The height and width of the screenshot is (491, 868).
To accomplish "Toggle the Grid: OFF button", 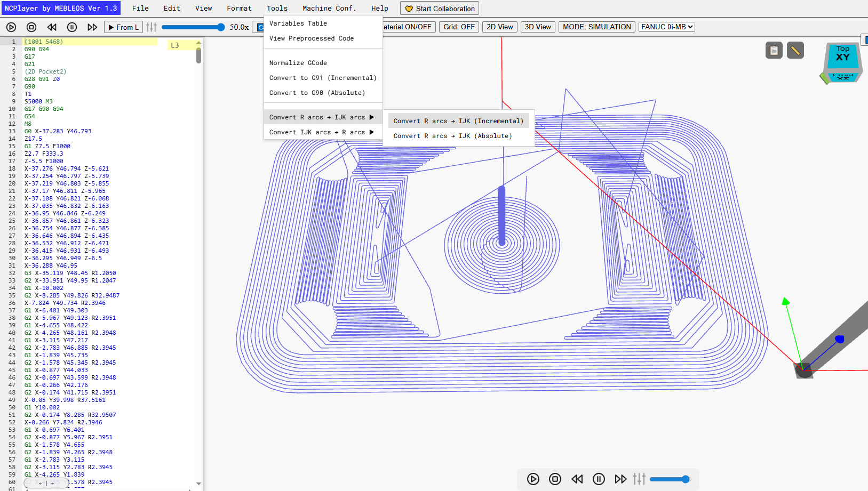I will (459, 27).
